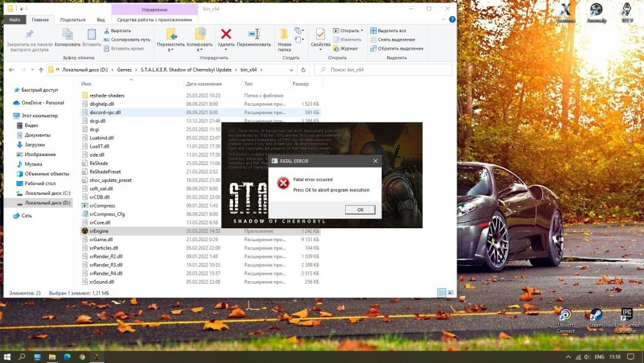The width and height of the screenshot is (644, 363).
Task: Click the red Delete (Удалить) ribbon icon
Action: pos(226,35)
